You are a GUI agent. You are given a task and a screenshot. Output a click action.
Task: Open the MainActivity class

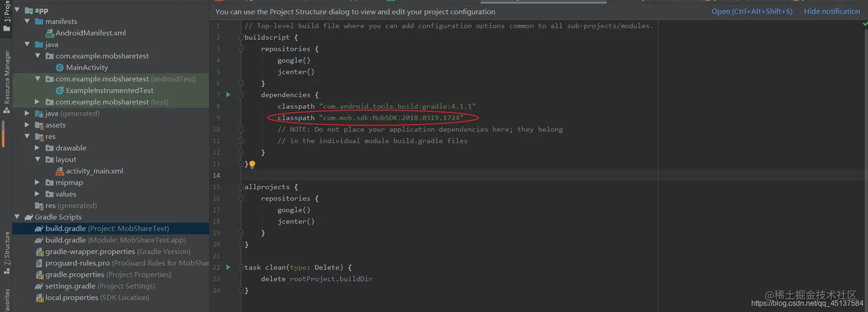click(82, 67)
